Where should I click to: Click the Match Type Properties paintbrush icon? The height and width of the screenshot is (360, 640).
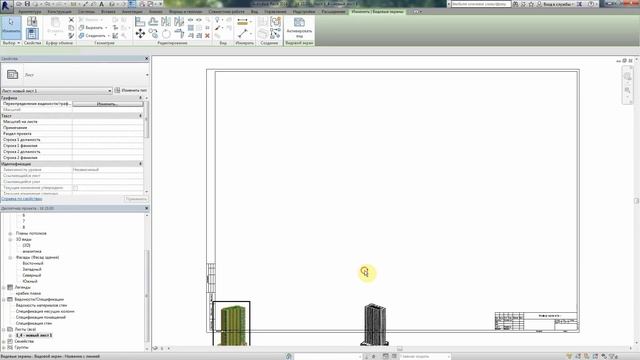[x=71, y=36]
